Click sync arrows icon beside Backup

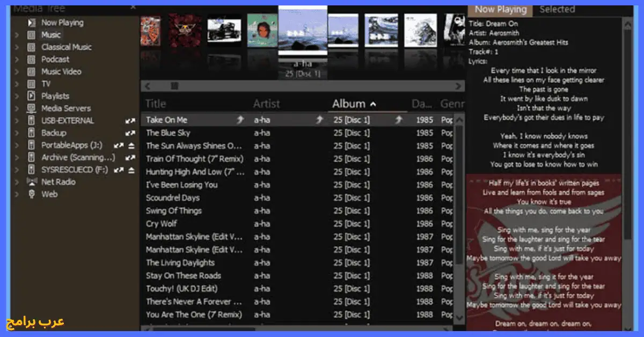click(x=130, y=133)
